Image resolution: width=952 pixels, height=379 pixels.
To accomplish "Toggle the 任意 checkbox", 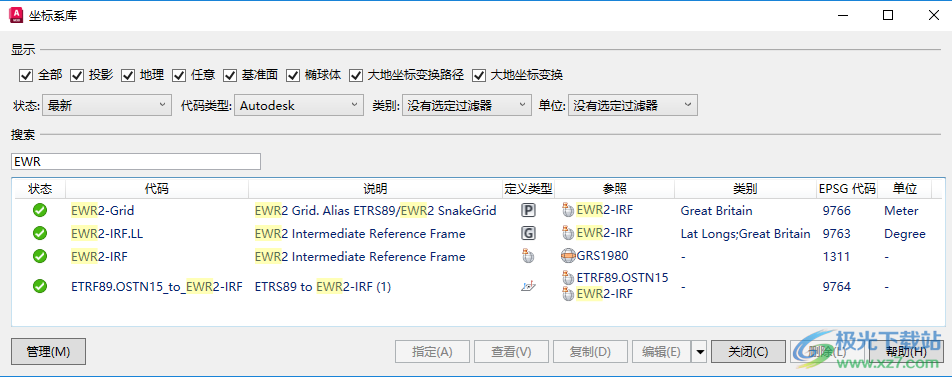I will click(178, 75).
